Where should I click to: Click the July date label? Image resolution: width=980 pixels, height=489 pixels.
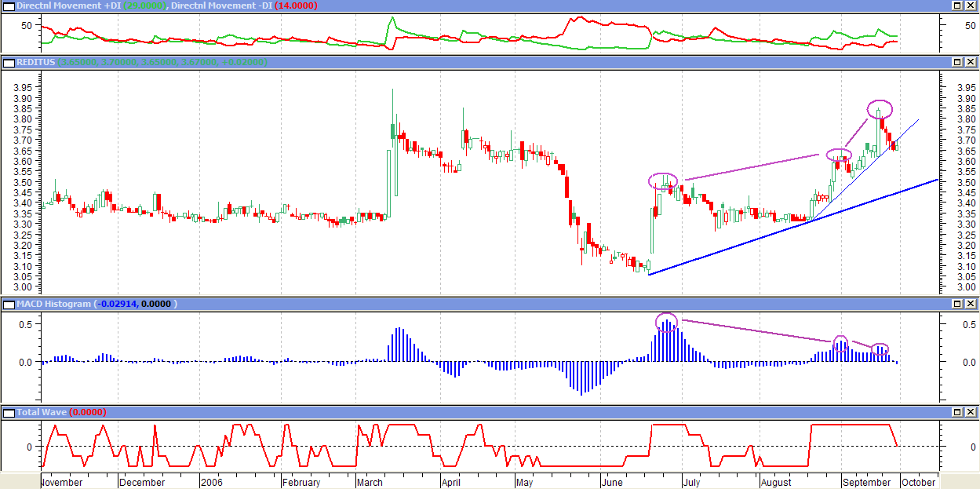(x=692, y=482)
